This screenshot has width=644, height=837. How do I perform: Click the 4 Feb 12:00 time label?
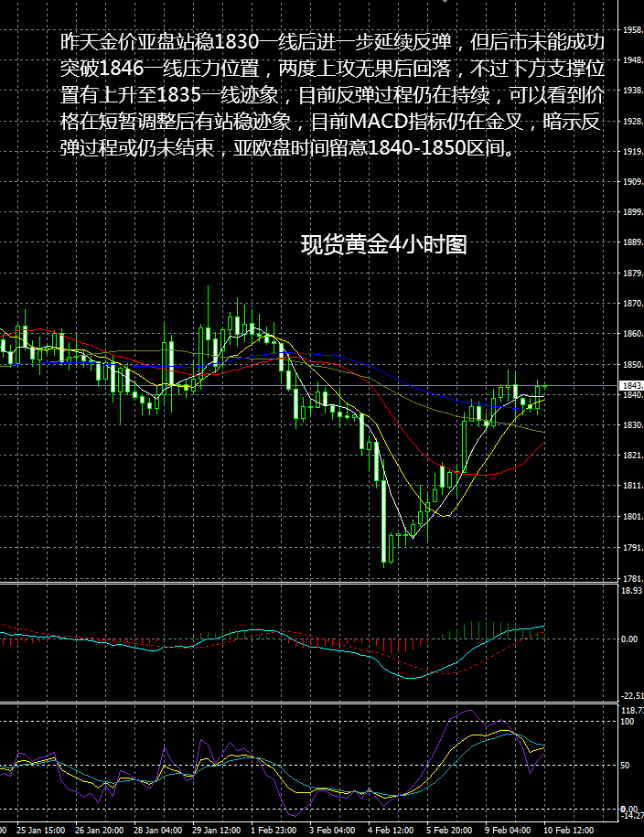pyautogui.click(x=391, y=831)
